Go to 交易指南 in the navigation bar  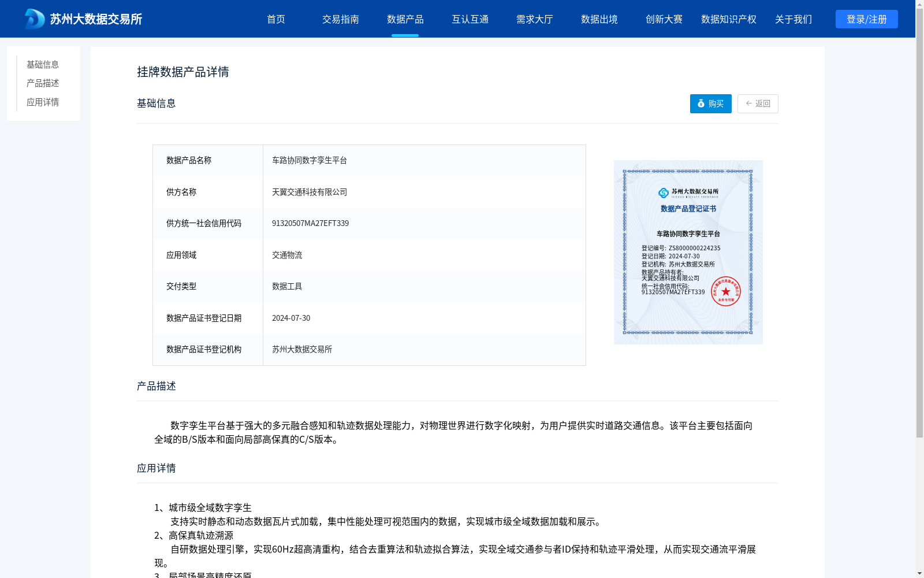341,19
